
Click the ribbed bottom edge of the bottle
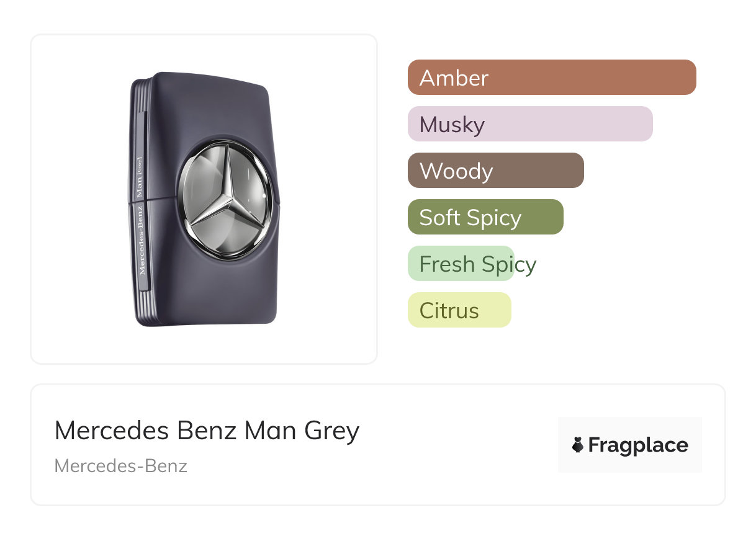(x=144, y=310)
